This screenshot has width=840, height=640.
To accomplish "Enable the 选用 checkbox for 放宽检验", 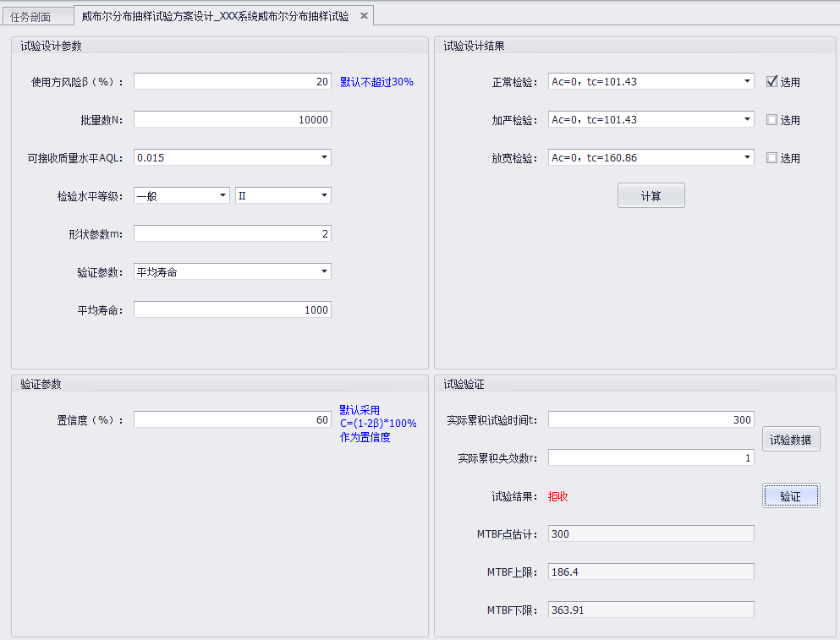I will coord(771,157).
